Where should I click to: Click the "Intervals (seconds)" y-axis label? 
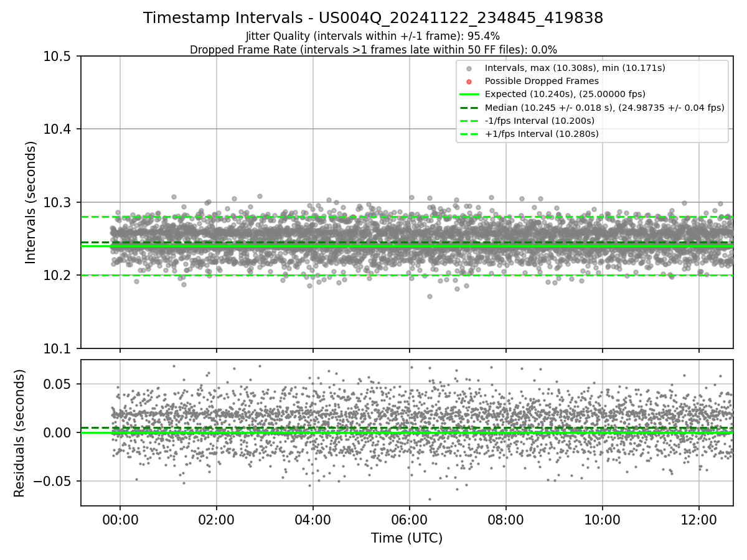pyautogui.click(x=31, y=202)
